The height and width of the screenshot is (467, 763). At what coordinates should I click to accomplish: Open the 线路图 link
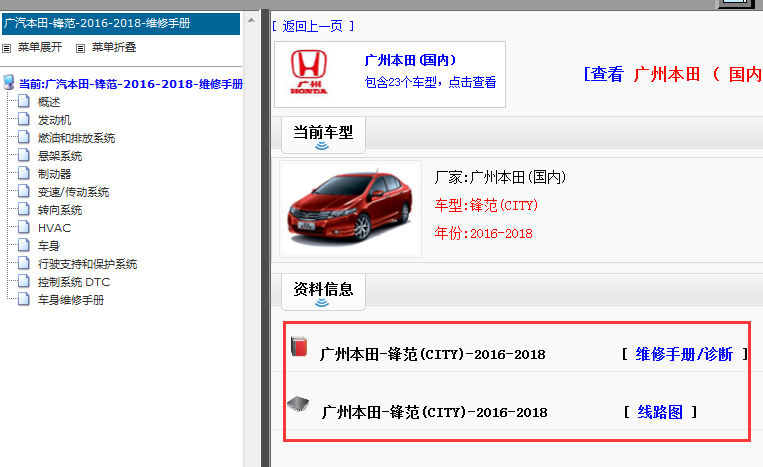coord(660,412)
